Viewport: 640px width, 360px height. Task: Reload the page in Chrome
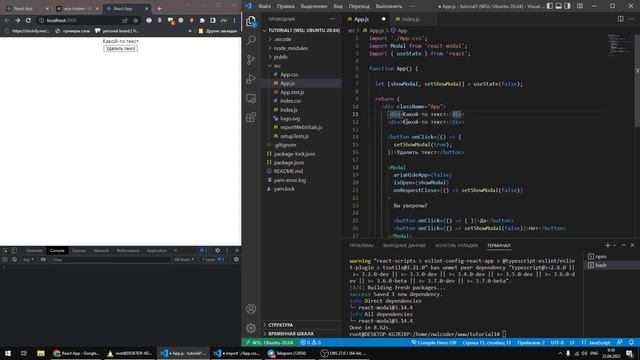point(28,20)
